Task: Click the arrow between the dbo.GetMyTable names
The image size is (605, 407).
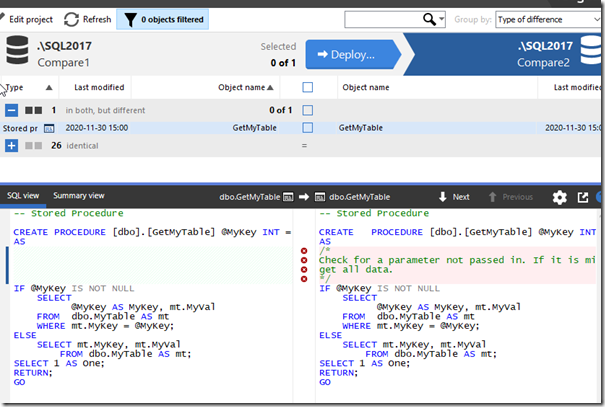Action: coord(304,197)
